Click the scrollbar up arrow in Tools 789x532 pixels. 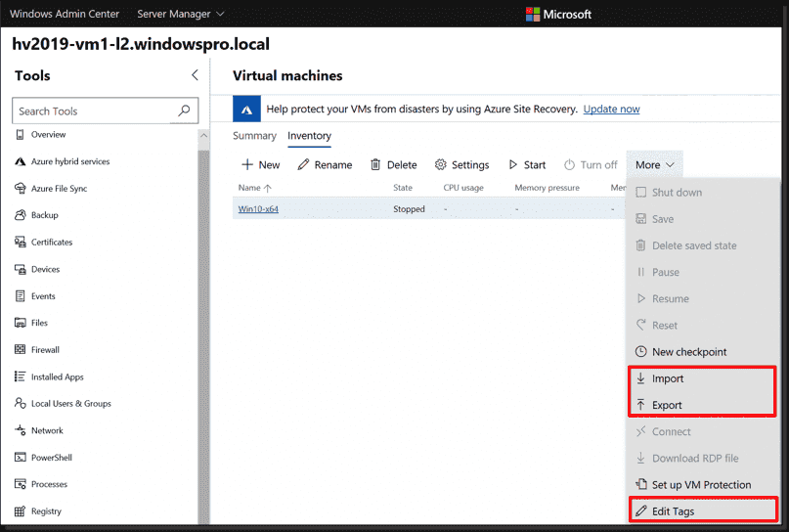(203, 135)
